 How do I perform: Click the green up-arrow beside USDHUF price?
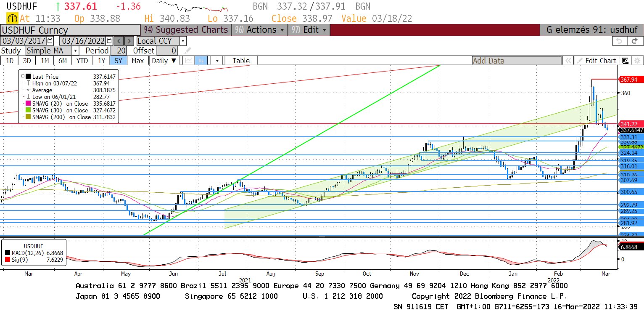(58, 7)
